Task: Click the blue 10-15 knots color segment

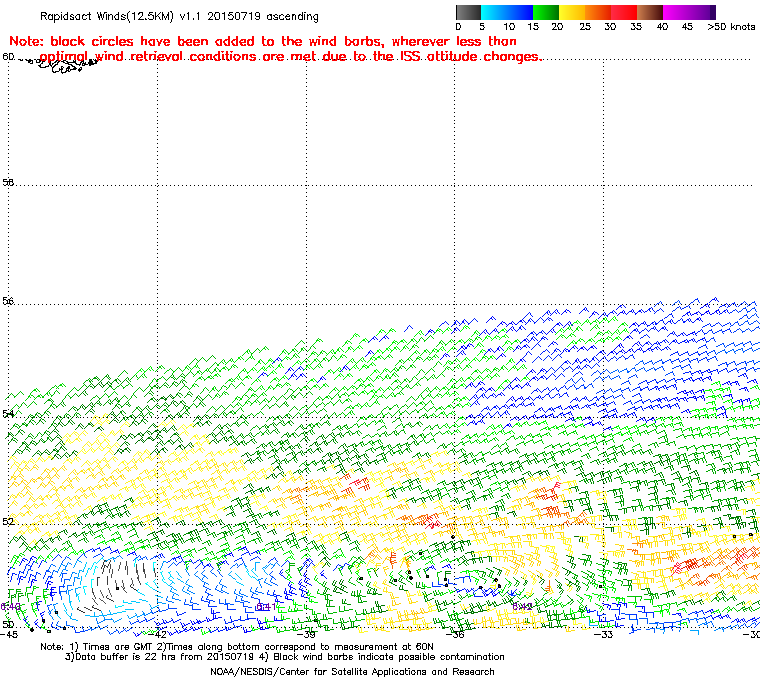Action: tap(520, 12)
